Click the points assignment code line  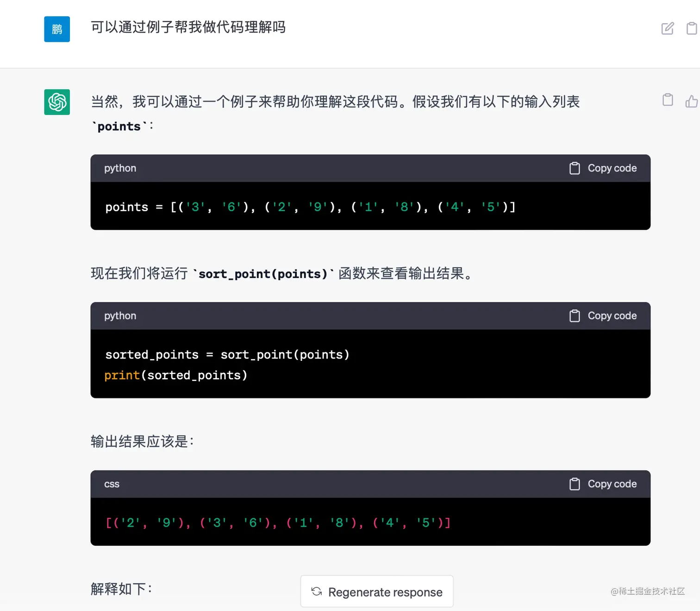click(310, 207)
